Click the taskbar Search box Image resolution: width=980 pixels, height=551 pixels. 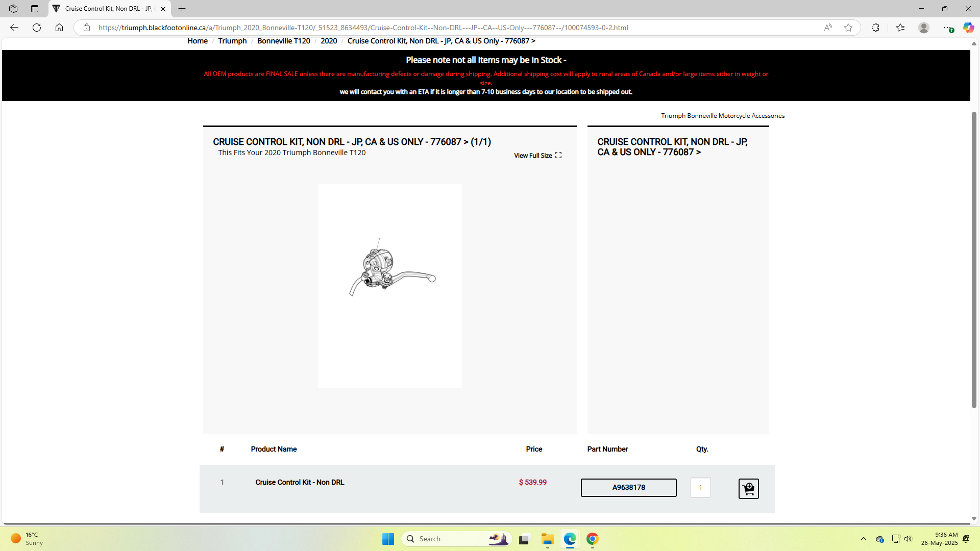click(x=457, y=539)
